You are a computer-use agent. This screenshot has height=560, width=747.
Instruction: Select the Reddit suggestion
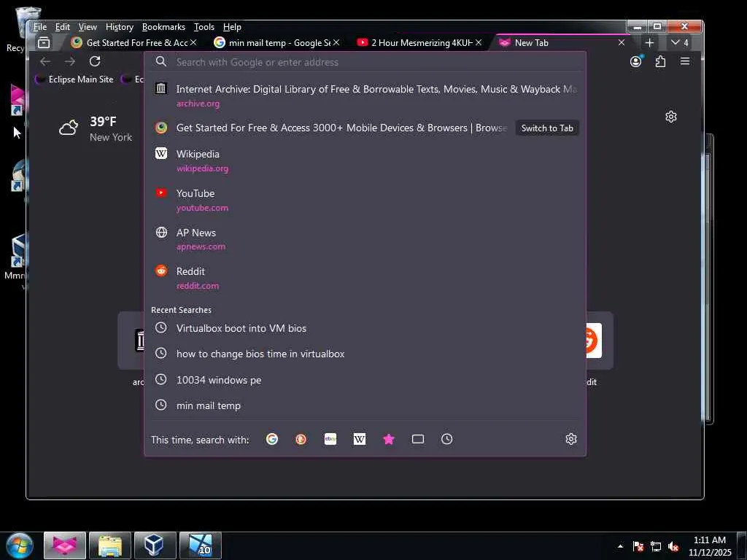point(365,278)
